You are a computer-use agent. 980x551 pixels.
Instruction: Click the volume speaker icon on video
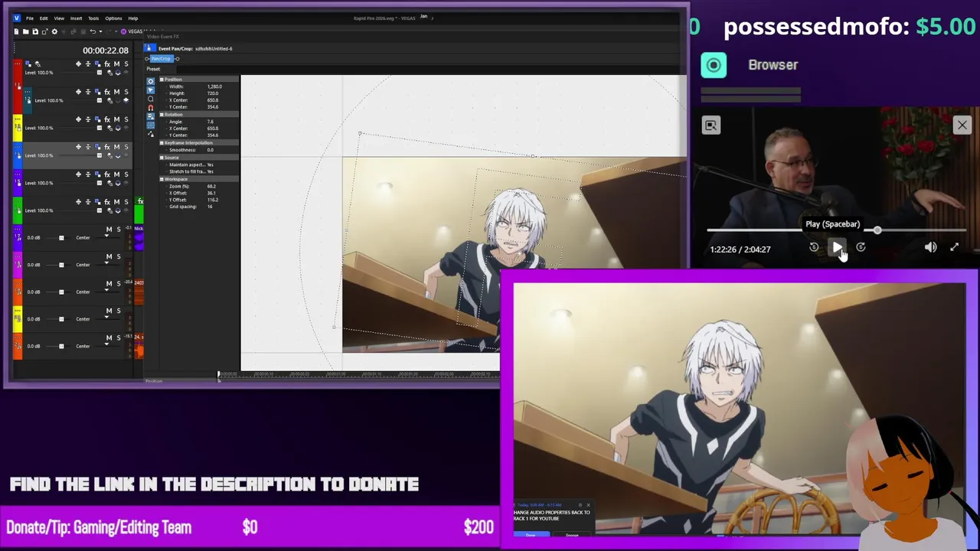tap(930, 247)
